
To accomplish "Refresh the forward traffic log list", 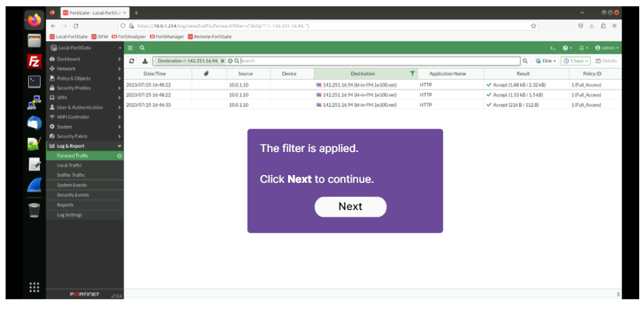I will click(x=132, y=61).
